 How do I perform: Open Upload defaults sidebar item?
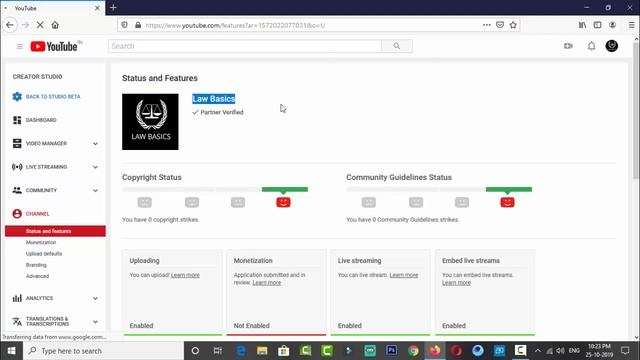pos(44,253)
